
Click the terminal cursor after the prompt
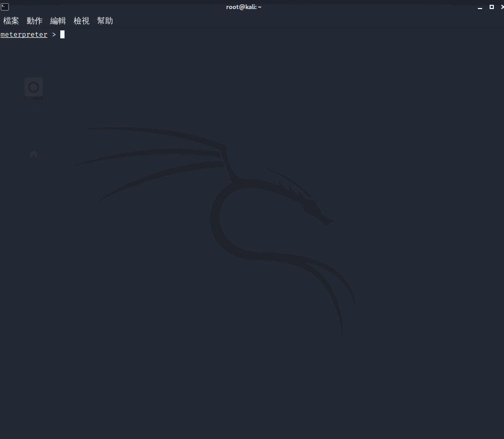tap(62, 34)
